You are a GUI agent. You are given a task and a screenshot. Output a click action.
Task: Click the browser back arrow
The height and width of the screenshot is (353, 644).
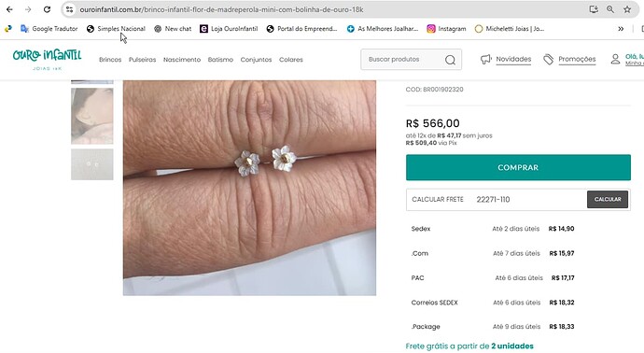click(x=9, y=9)
